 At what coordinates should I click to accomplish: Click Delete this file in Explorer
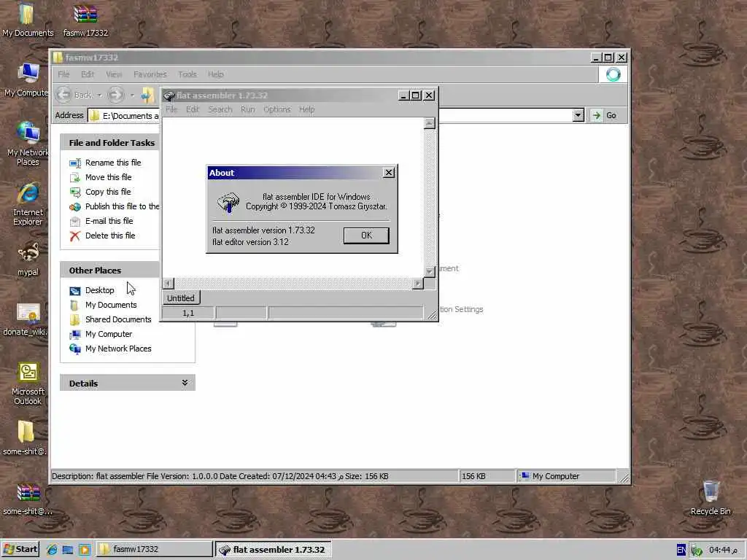110,236
